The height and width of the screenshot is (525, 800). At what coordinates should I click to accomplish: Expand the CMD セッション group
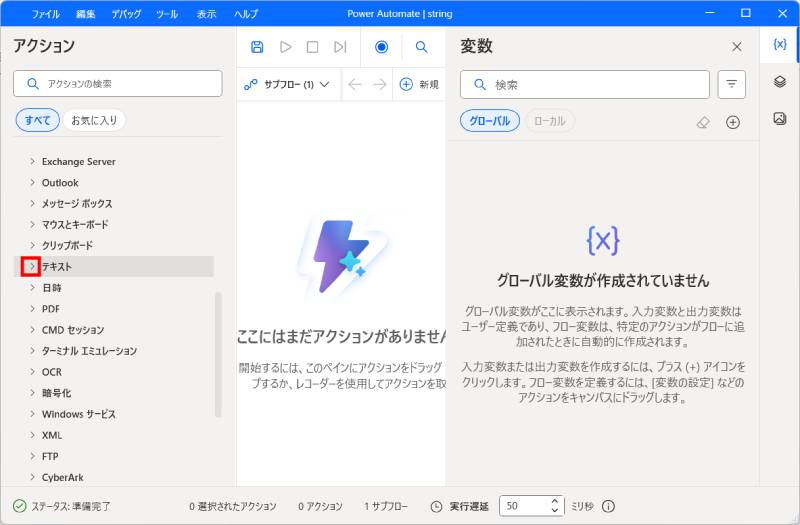click(x=33, y=330)
